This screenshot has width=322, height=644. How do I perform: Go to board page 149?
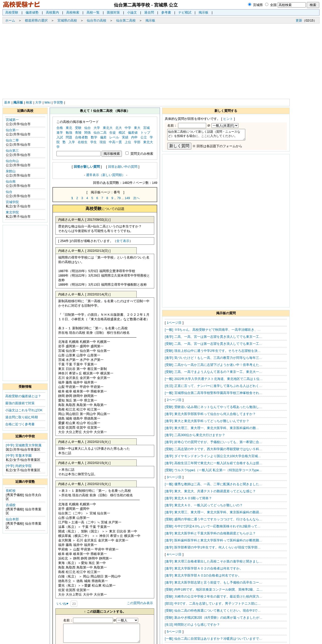point(127,198)
